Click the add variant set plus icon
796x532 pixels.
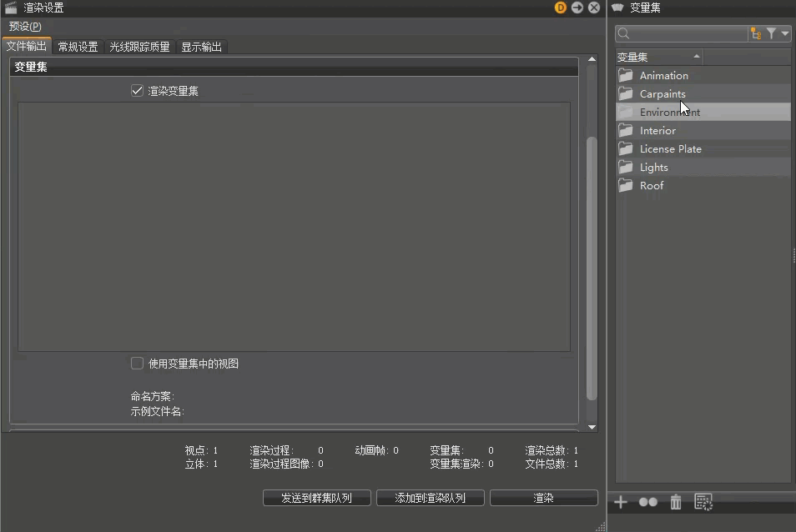(x=620, y=502)
